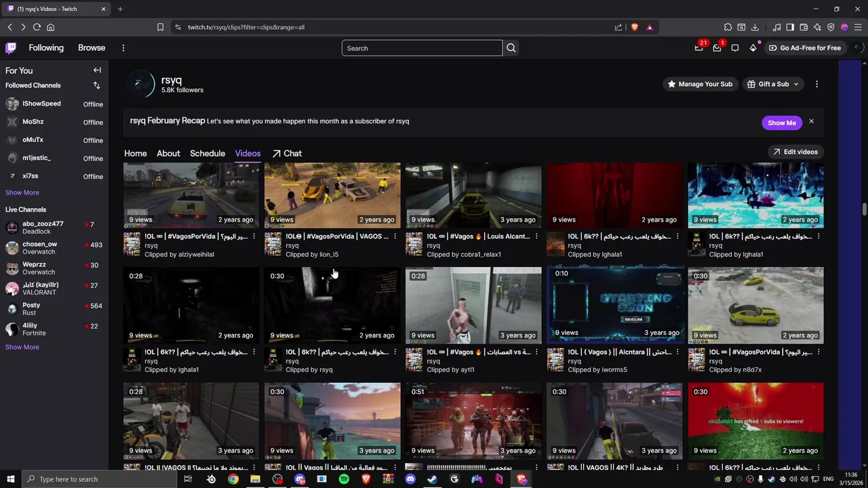The height and width of the screenshot is (488, 868).
Task: Expand live channels with Show More
Action: click(x=22, y=347)
